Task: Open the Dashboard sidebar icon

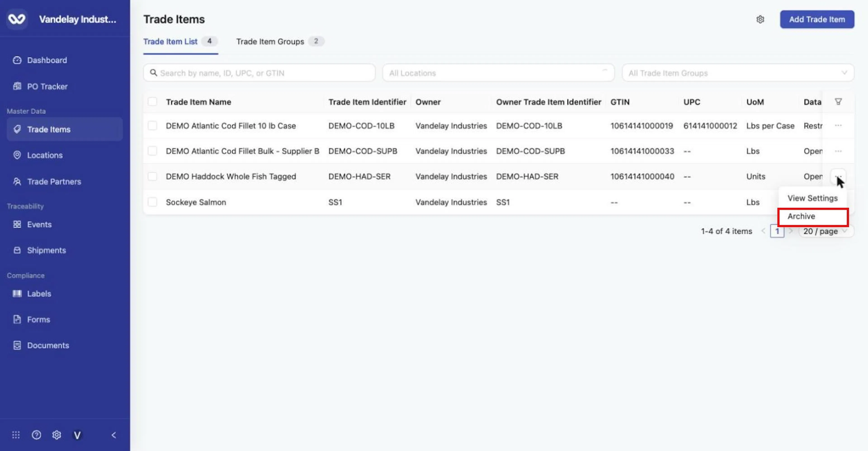Action: click(17, 60)
